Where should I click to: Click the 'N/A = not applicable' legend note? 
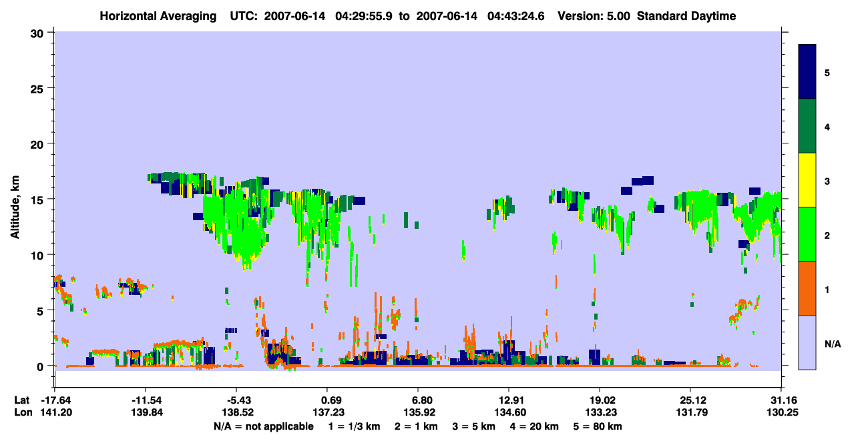click(x=263, y=426)
